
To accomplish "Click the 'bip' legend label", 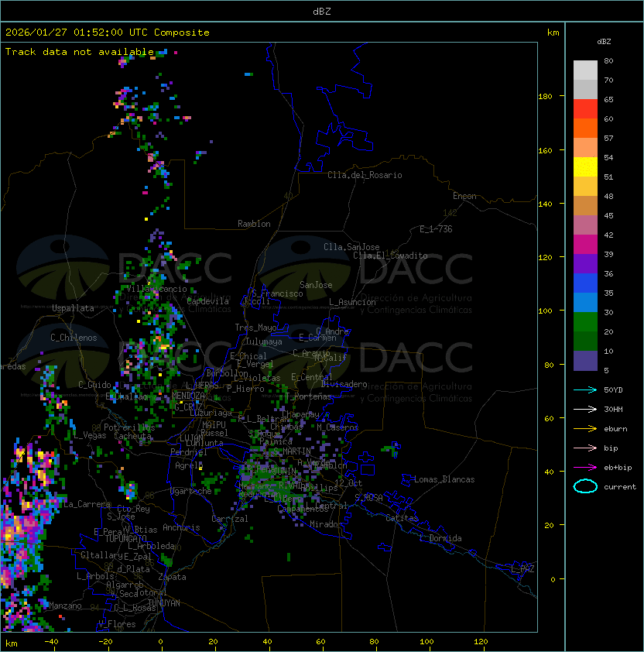I will pyautogui.click(x=611, y=448).
